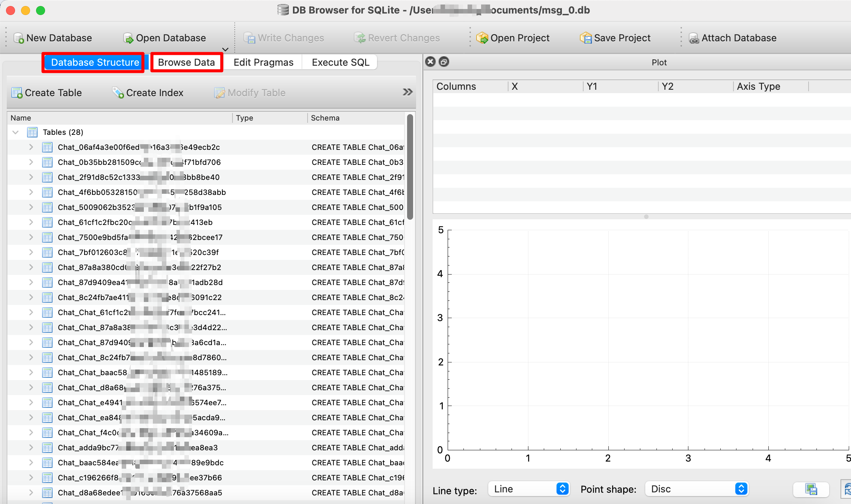Show more toolbar actions via overflow button
The height and width of the screenshot is (504, 851).
pyautogui.click(x=408, y=92)
